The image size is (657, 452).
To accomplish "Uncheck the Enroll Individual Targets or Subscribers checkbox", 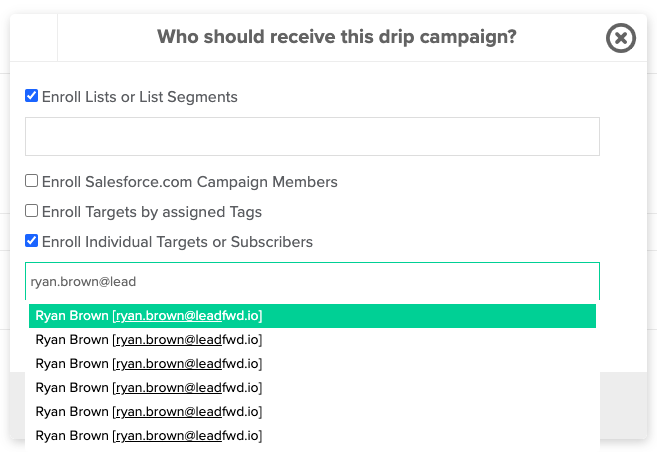I will pos(31,241).
